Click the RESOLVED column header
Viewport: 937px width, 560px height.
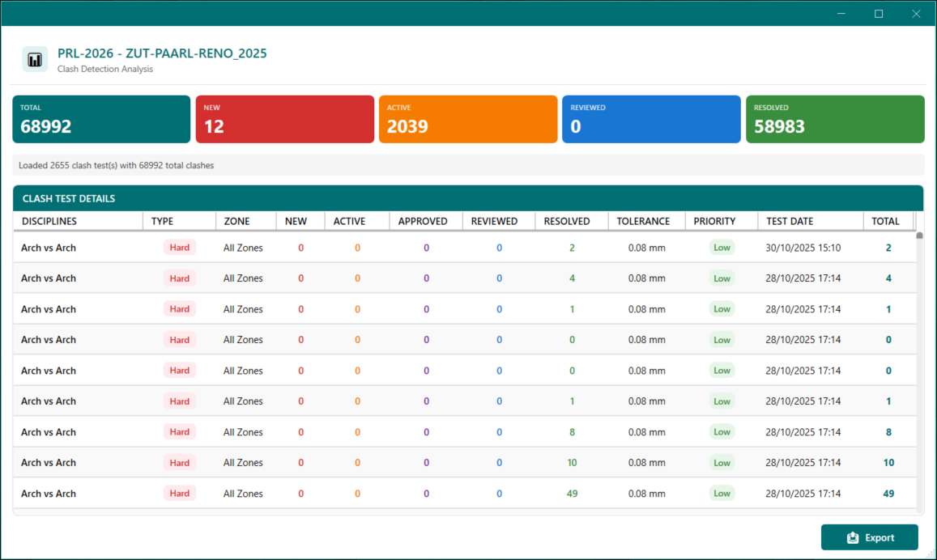pyautogui.click(x=567, y=221)
